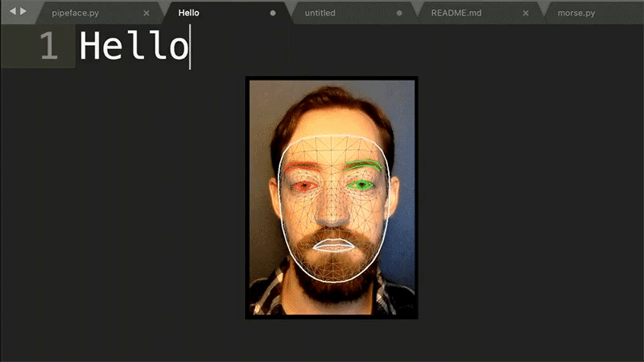Click the red highlighted eye on face mesh
This screenshot has height=362, width=644.
pos(305,187)
